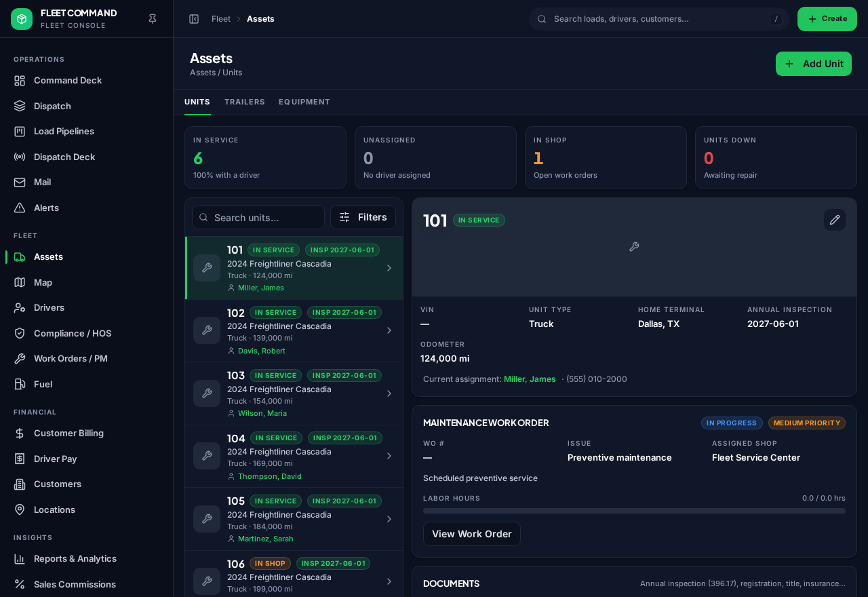Viewport: 868px width, 597px height.
Task: Select unit 106 in shop row
Action: pyautogui.click(x=294, y=574)
